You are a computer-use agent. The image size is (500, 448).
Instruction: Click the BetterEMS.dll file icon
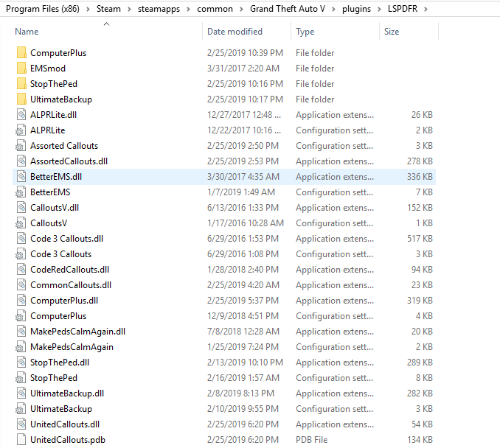pos(21,177)
